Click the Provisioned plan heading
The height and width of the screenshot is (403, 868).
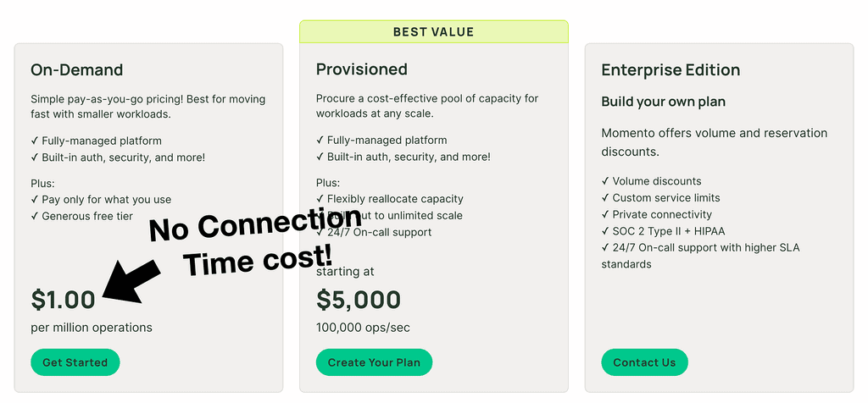coord(362,69)
